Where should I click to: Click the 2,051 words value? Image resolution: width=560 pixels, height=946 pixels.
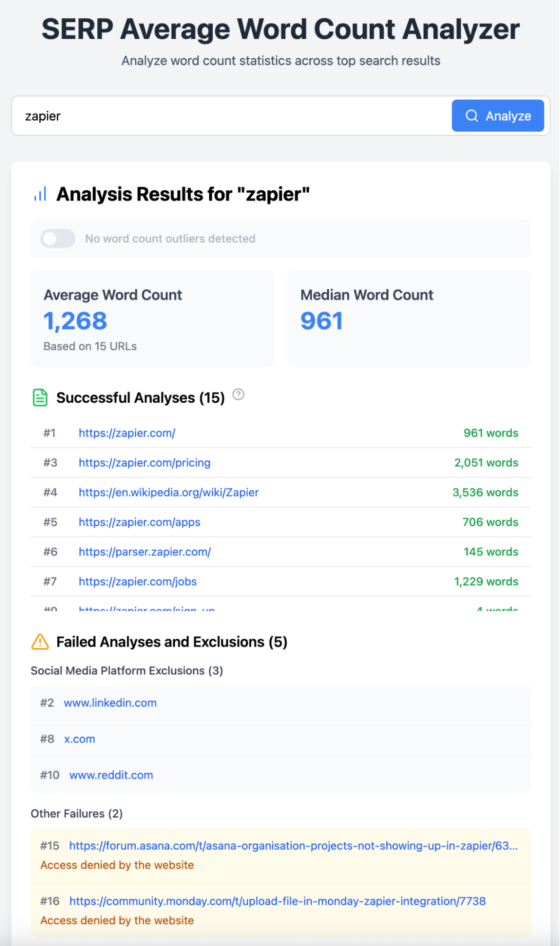point(486,463)
